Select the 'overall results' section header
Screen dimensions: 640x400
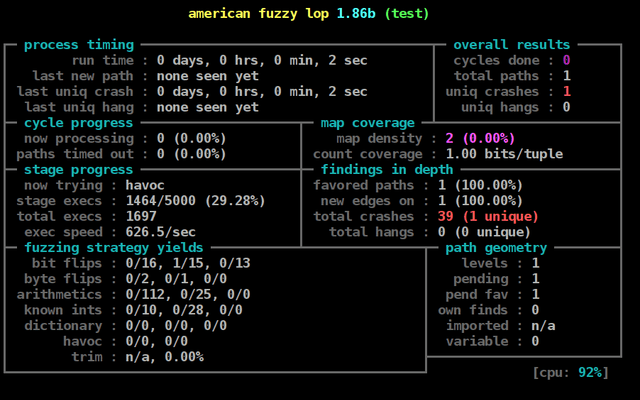[x=512, y=45]
